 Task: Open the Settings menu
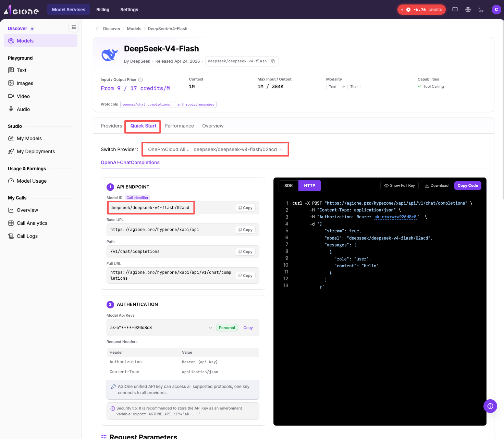[x=129, y=10]
